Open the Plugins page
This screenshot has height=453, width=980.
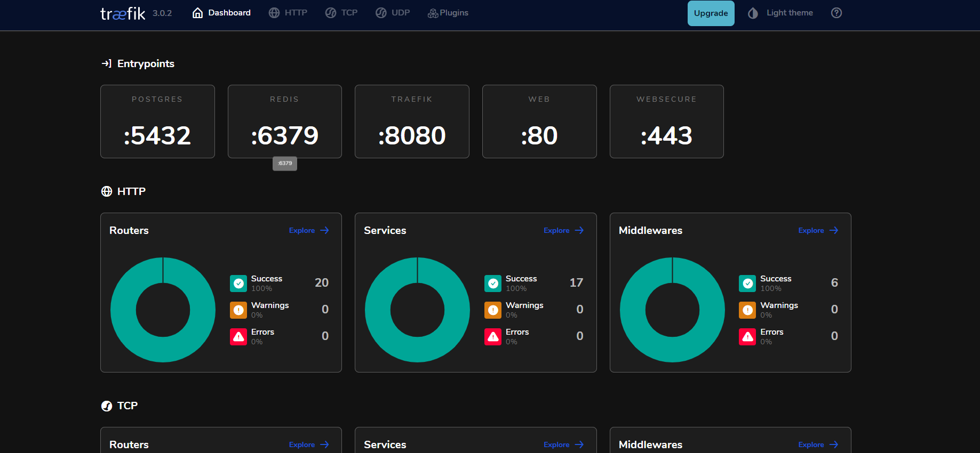(448, 13)
